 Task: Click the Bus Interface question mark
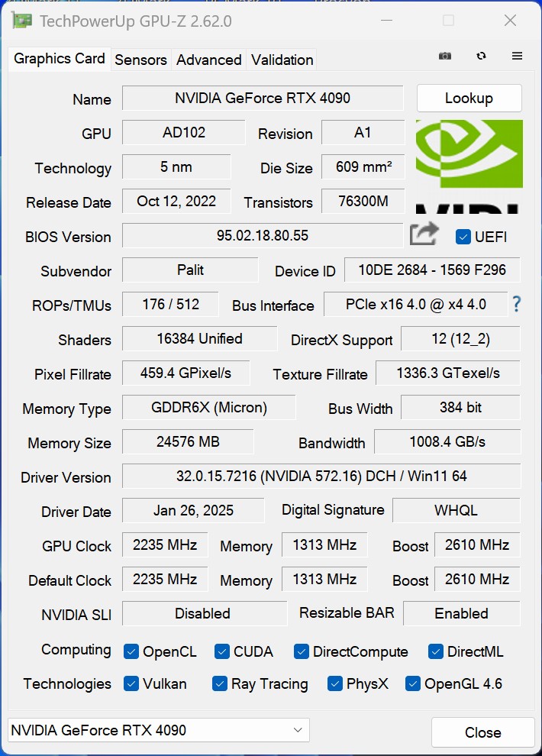tap(517, 304)
